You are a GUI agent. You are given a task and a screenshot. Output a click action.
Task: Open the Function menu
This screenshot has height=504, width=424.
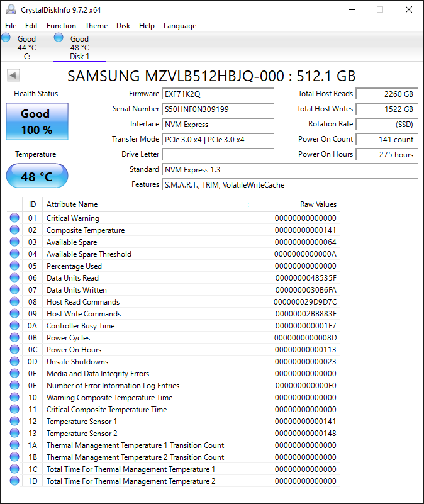[61, 26]
